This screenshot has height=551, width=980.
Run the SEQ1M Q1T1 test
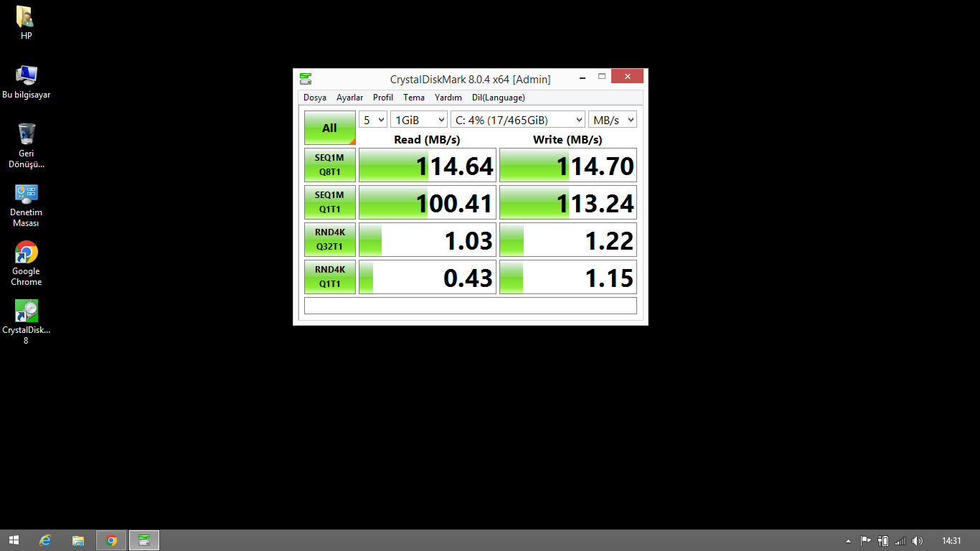click(330, 202)
